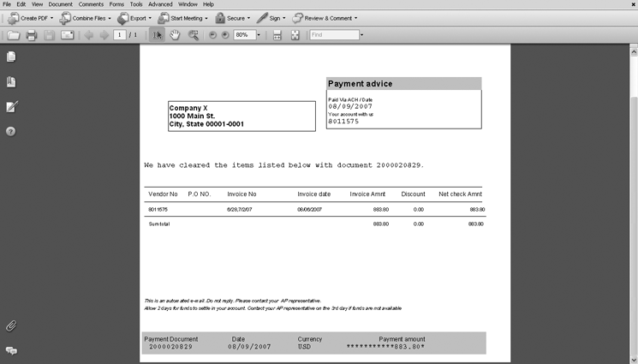The height and width of the screenshot is (364, 638).
Task: Click the Secure padlock icon
Action: 220,18
